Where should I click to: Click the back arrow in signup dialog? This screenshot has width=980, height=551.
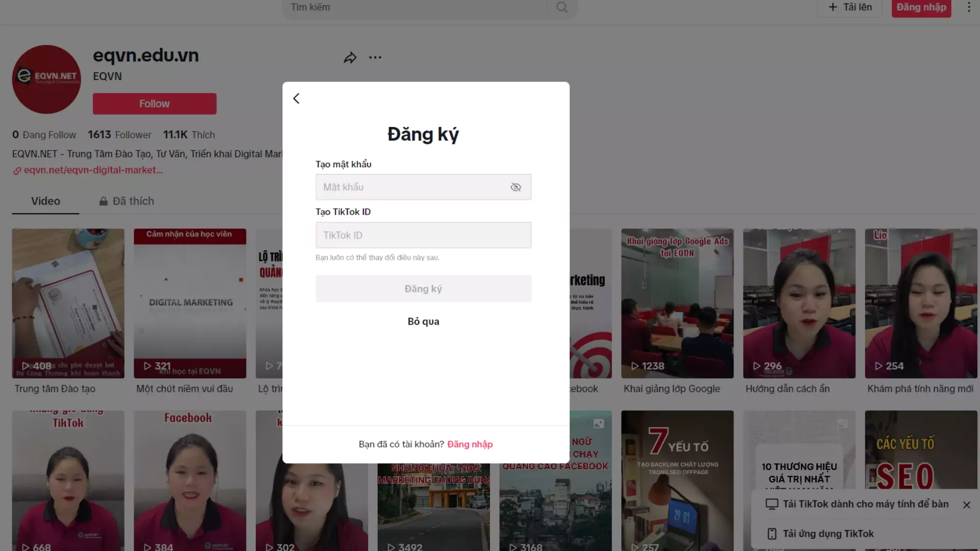pyautogui.click(x=297, y=98)
